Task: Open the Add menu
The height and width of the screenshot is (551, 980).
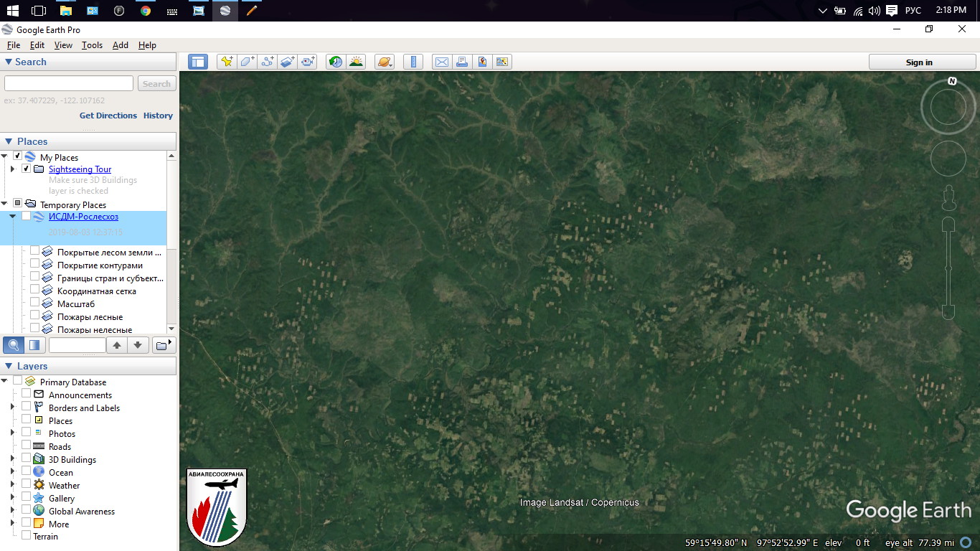Action: pos(121,45)
